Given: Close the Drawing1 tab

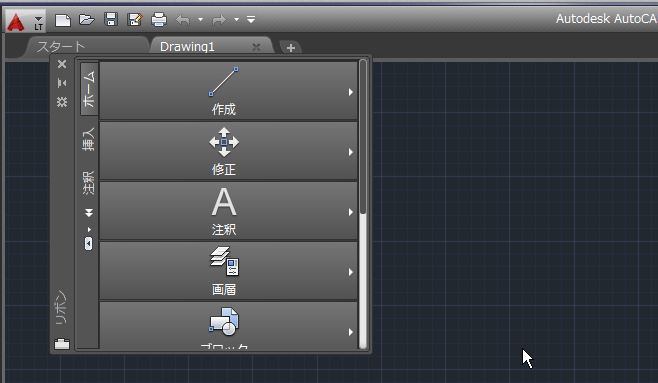Looking at the screenshot, I should [x=256, y=47].
